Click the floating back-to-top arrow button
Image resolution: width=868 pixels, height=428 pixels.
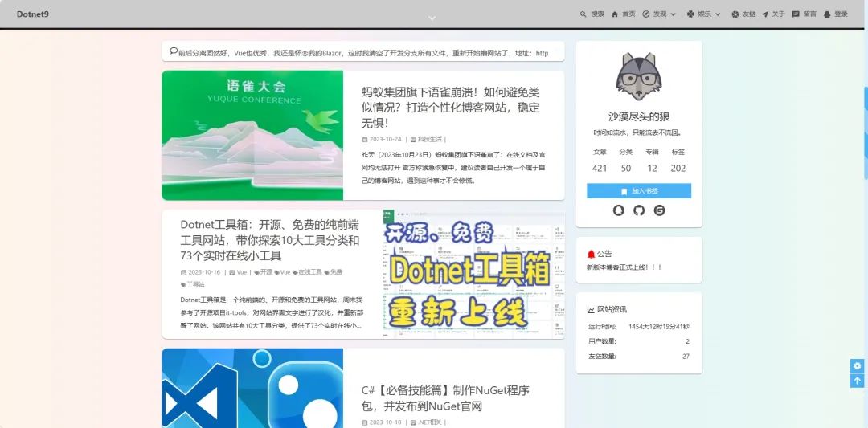point(857,381)
